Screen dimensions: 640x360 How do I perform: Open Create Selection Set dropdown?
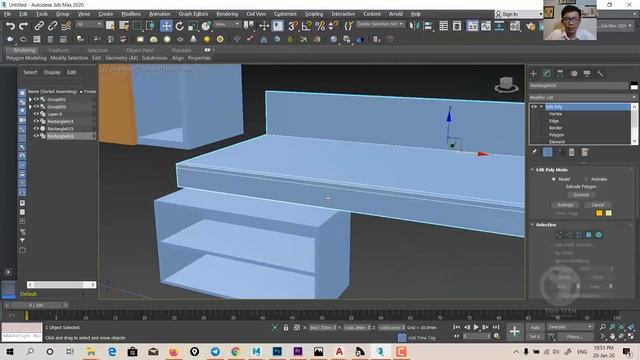[x=380, y=24]
